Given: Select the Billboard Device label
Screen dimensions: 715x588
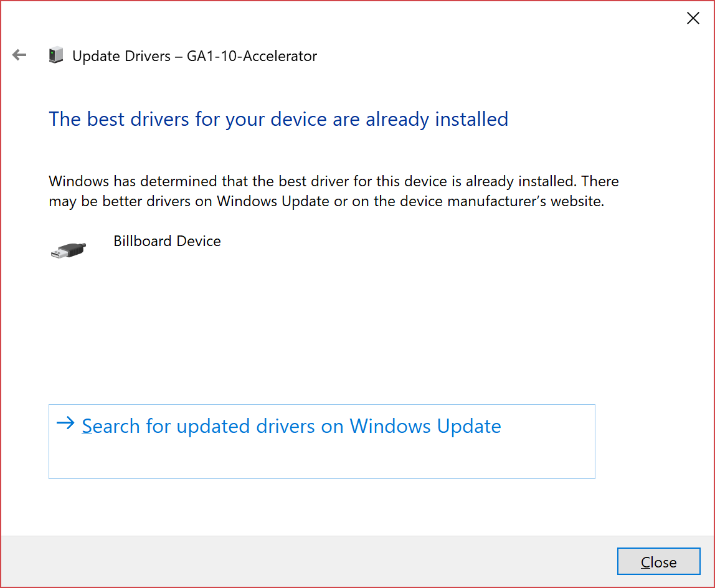Looking at the screenshot, I should (x=167, y=241).
